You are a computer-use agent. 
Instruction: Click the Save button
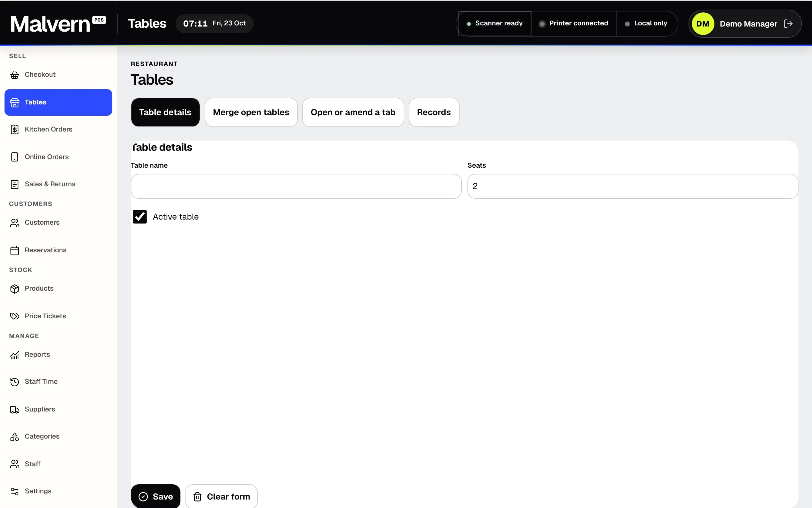(x=156, y=496)
